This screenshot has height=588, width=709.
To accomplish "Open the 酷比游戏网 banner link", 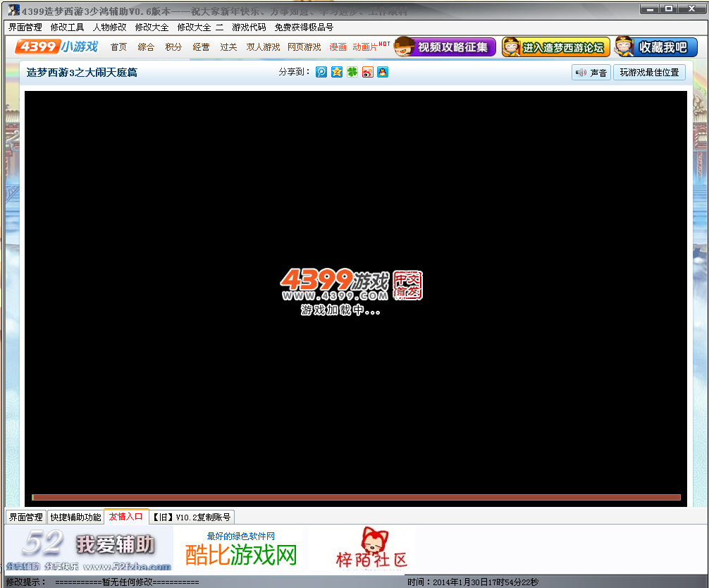I will (241, 550).
